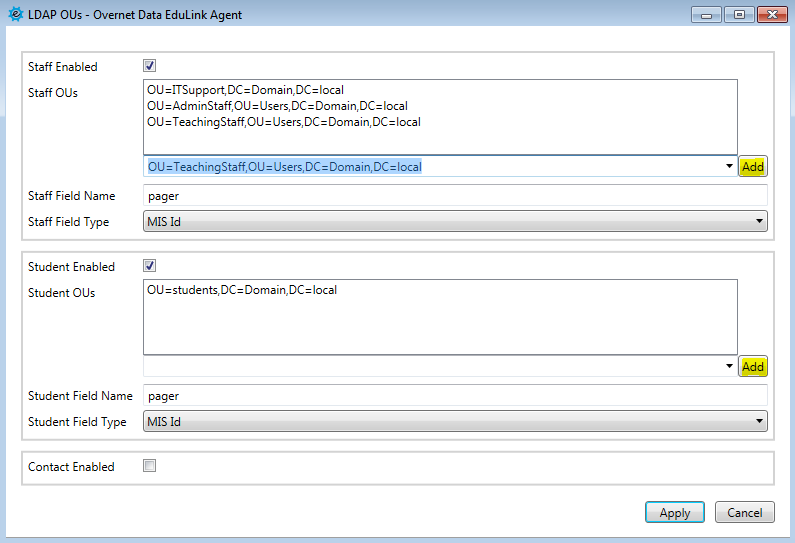This screenshot has height=543, width=795.
Task: Select OU=students,DC=Domain,DC=local in Student OUs list
Action: 242,290
